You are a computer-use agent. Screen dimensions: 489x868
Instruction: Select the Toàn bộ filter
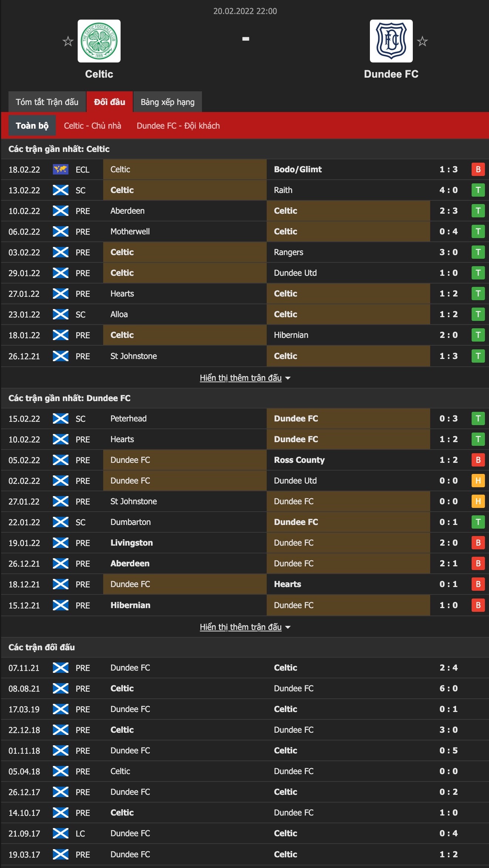[32, 126]
